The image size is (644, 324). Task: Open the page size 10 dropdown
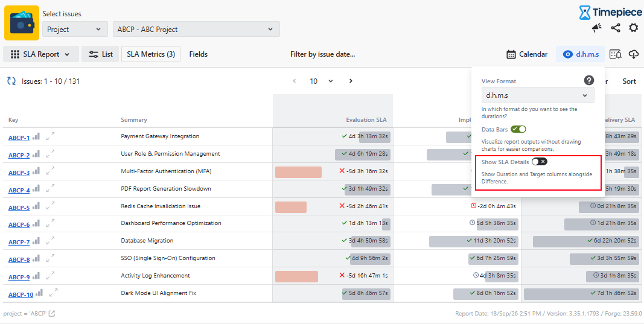point(322,81)
